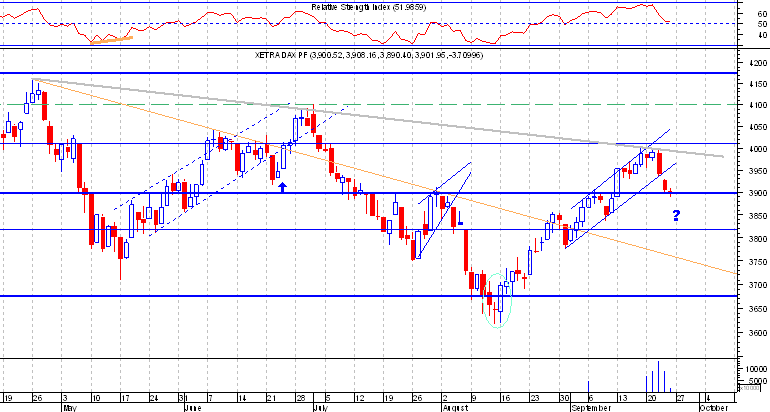Click the July month label
The height and width of the screenshot is (412, 770).
click(321, 408)
